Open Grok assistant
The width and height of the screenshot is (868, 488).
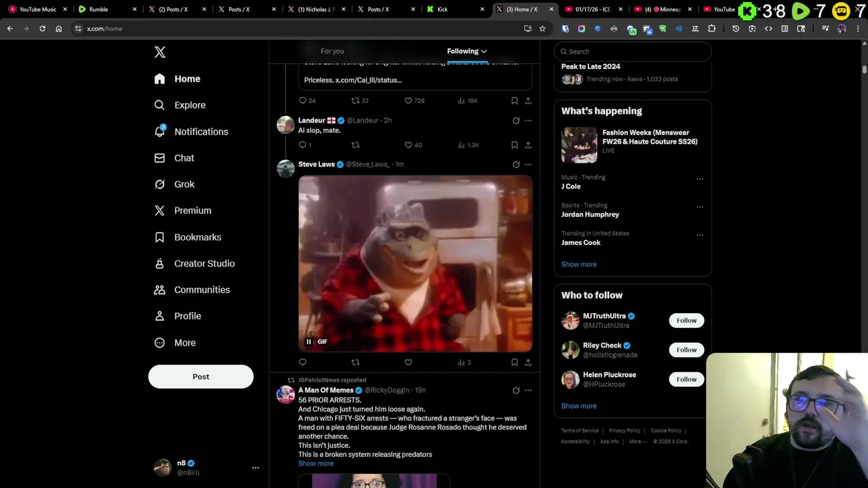(174, 184)
